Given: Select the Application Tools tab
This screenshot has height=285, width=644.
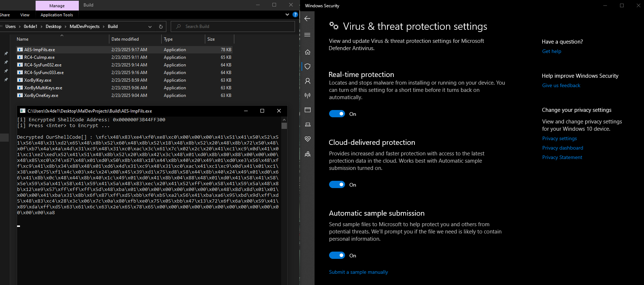Looking at the screenshot, I should [x=57, y=15].
